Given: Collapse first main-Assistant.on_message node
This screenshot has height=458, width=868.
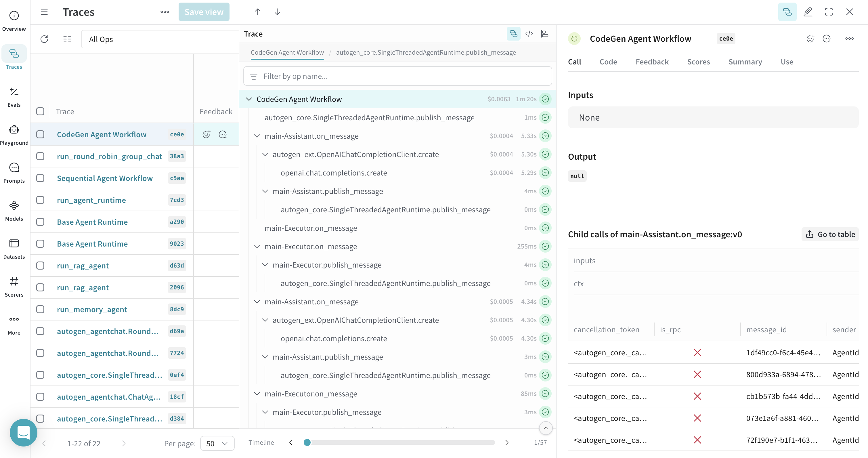Looking at the screenshot, I should pos(257,136).
